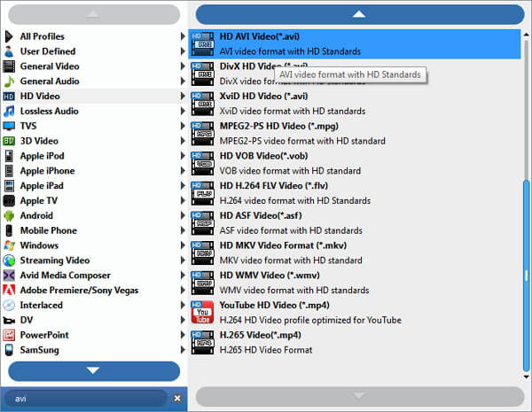Click the Adobe Premiere/Sony Vegas icon

tap(10, 290)
